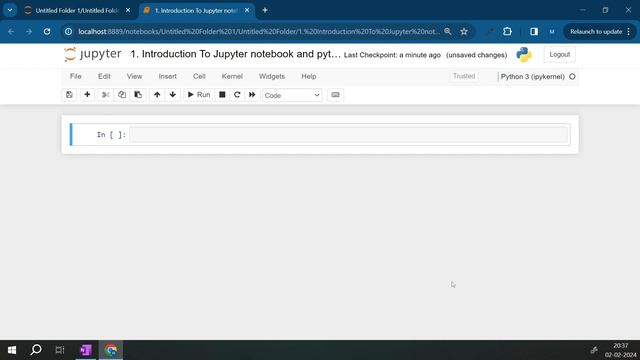
Task: Paste cells below icon
Action: pos(138,95)
